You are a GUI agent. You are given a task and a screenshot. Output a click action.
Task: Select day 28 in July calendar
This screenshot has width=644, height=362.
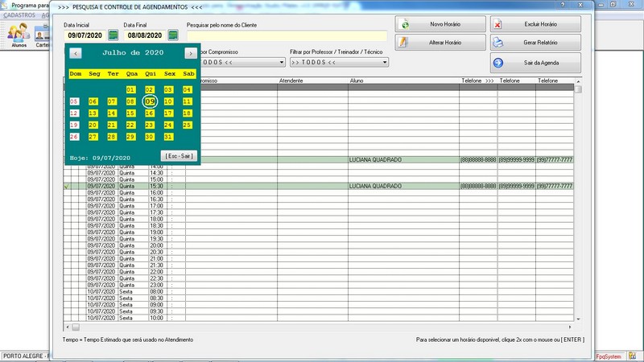(x=112, y=137)
